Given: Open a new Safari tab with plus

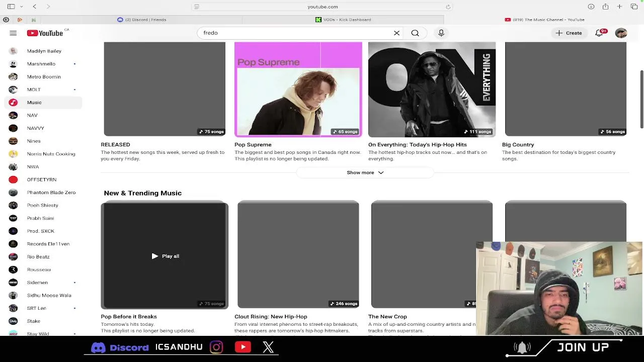Looking at the screenshot, I should [x=619, y=7].
